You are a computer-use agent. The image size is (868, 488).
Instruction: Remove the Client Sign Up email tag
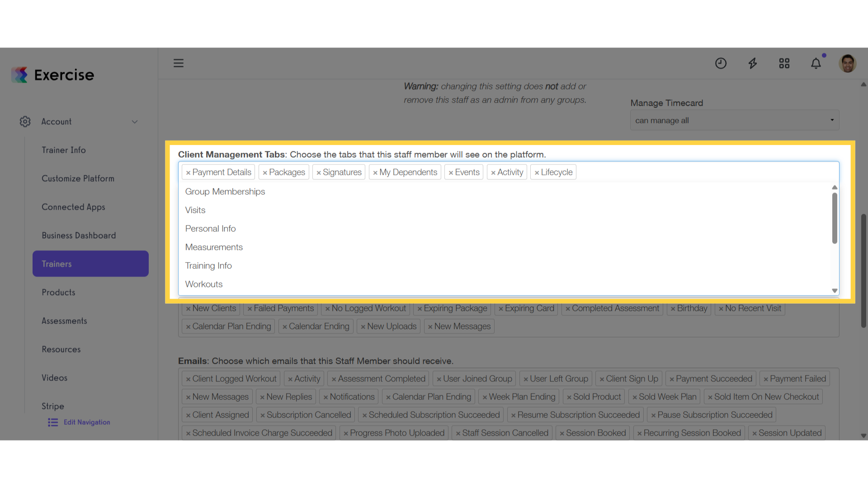602,379
